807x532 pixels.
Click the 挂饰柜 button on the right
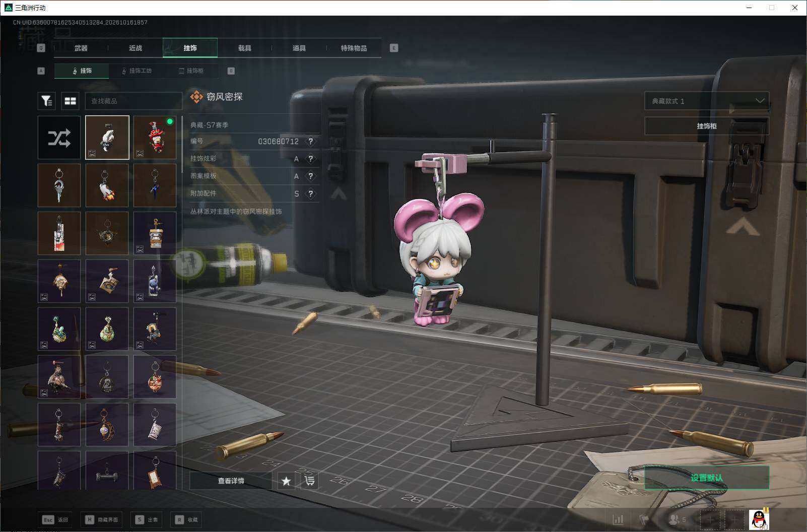(x=707, y=126)
